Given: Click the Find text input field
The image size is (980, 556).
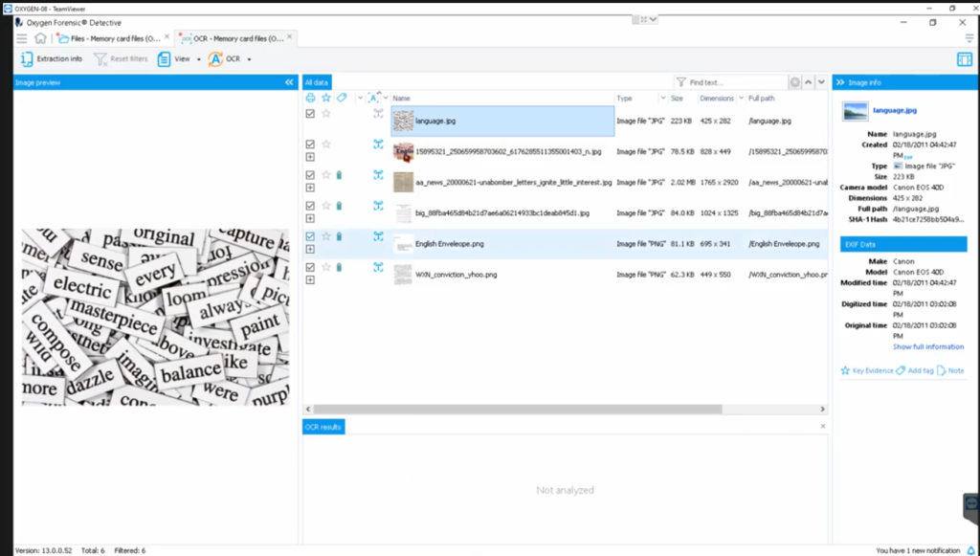Looking at the screenshot, I should click(x=736, y=82).
